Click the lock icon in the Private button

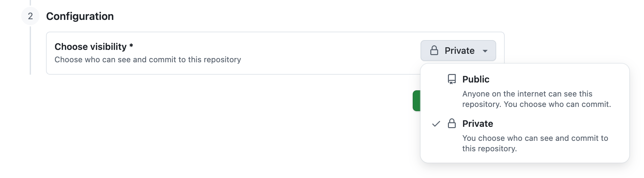pos(434,51)
